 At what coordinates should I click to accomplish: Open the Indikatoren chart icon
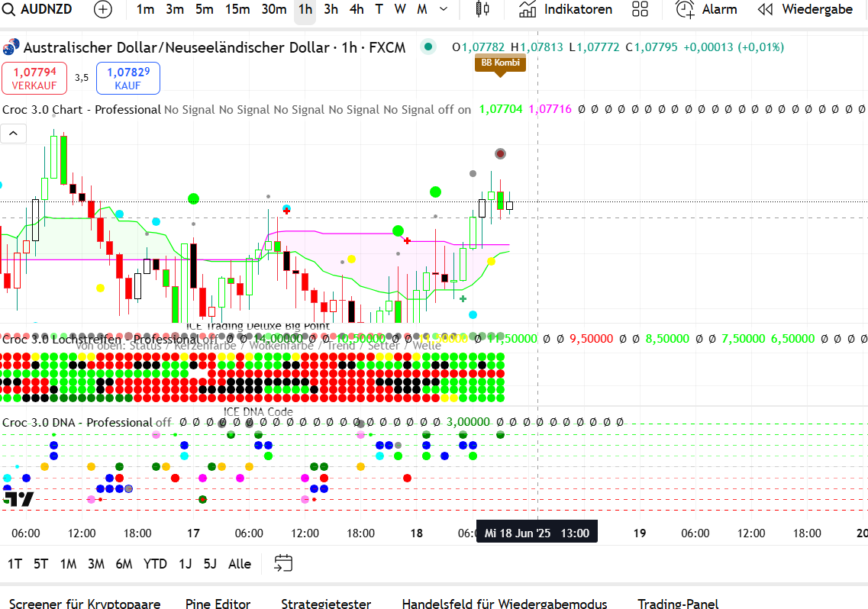[528, 9]
